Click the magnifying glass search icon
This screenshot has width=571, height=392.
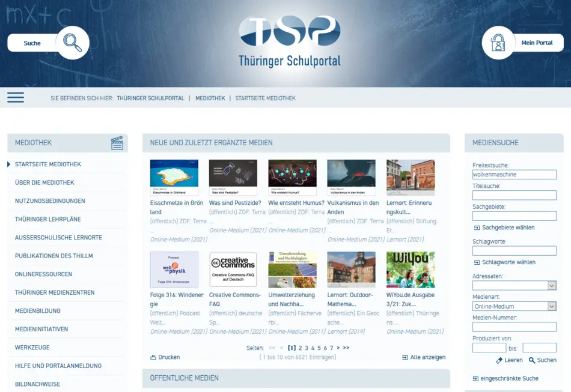point(72,43)
